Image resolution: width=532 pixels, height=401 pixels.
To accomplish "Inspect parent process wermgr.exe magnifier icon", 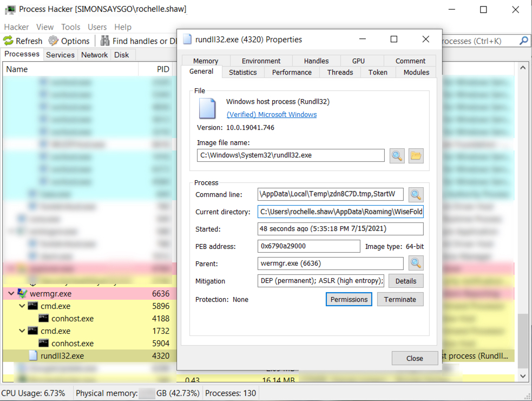I will pyautogui.click(x=416, y=263).
